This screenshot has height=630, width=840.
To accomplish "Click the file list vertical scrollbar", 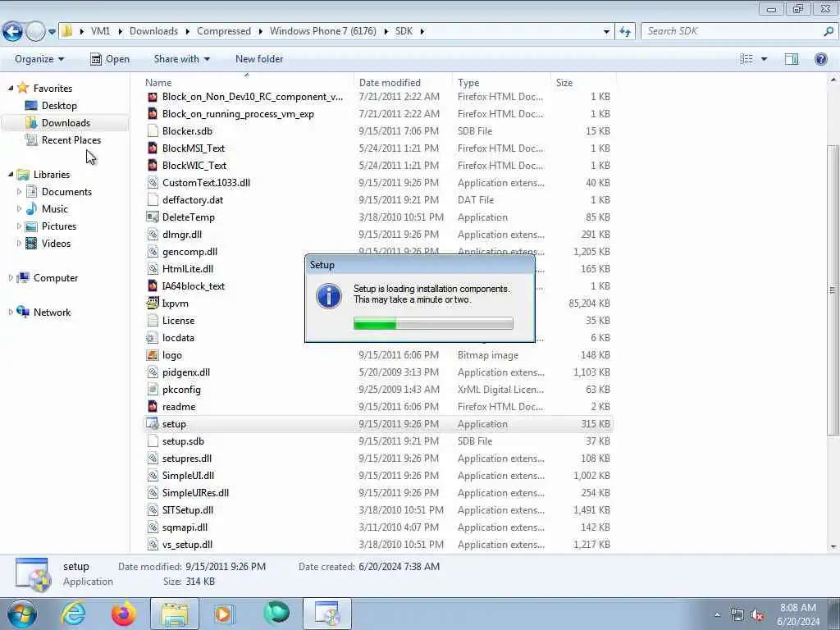I will [833, 290].
